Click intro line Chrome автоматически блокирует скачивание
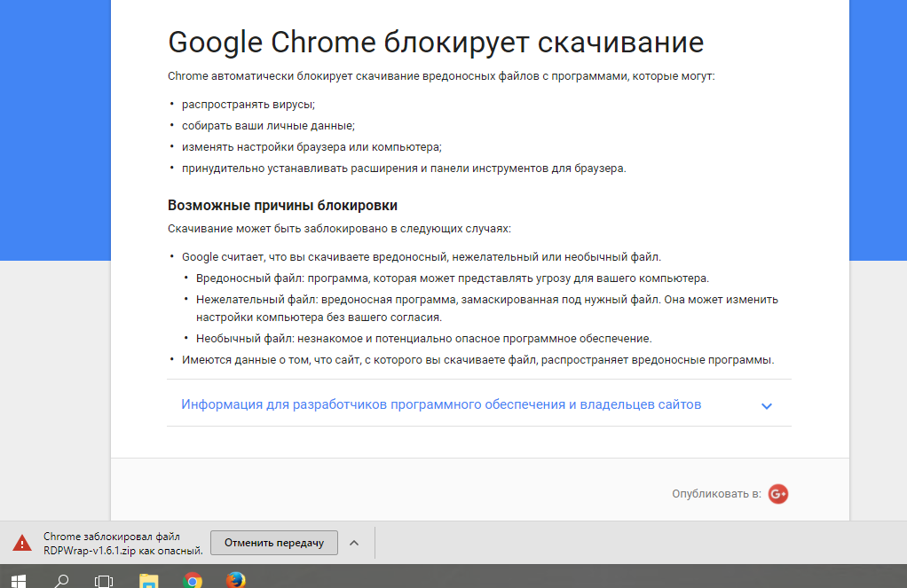The image size is (907, 588). pyautogui.click(x=441, y=76)
